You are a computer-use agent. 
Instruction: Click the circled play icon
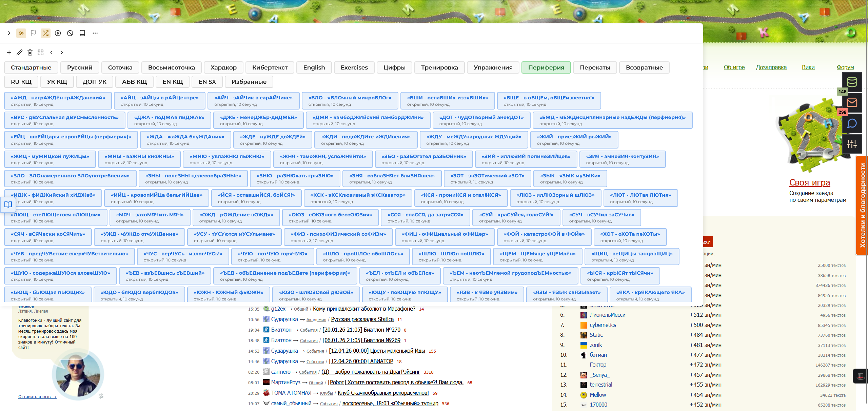(58, 33)
